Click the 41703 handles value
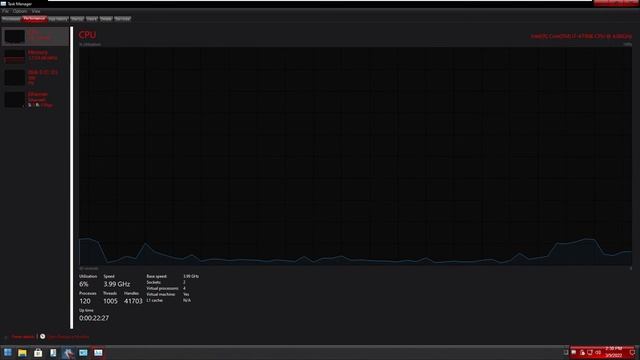The height and width of the screenshot is (360, 640). pyautogui.click(x=133, y=301)
